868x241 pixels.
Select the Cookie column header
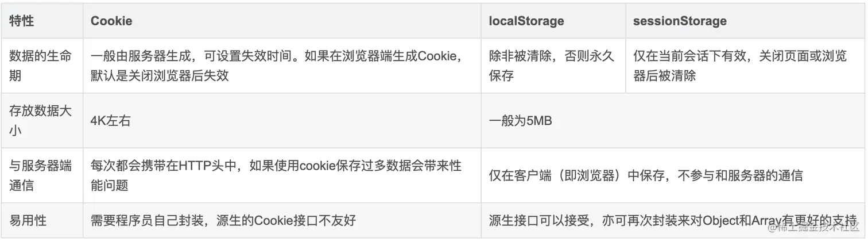coord(111,21)
